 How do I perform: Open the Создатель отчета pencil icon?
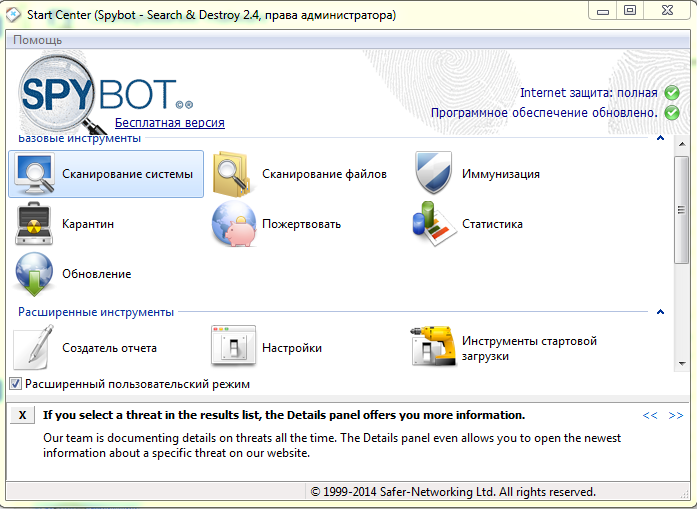(35, 348)
